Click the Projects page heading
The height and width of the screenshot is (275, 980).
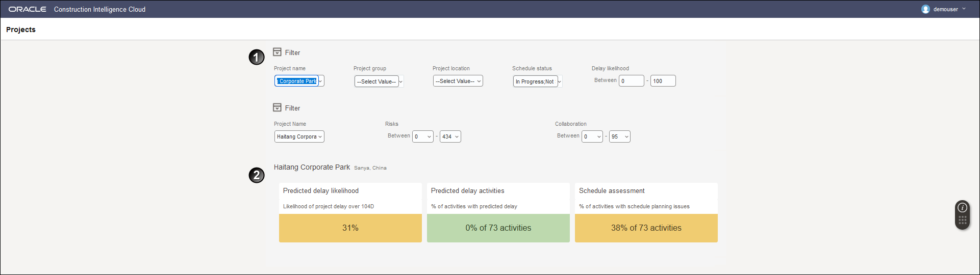coord(21,30)
